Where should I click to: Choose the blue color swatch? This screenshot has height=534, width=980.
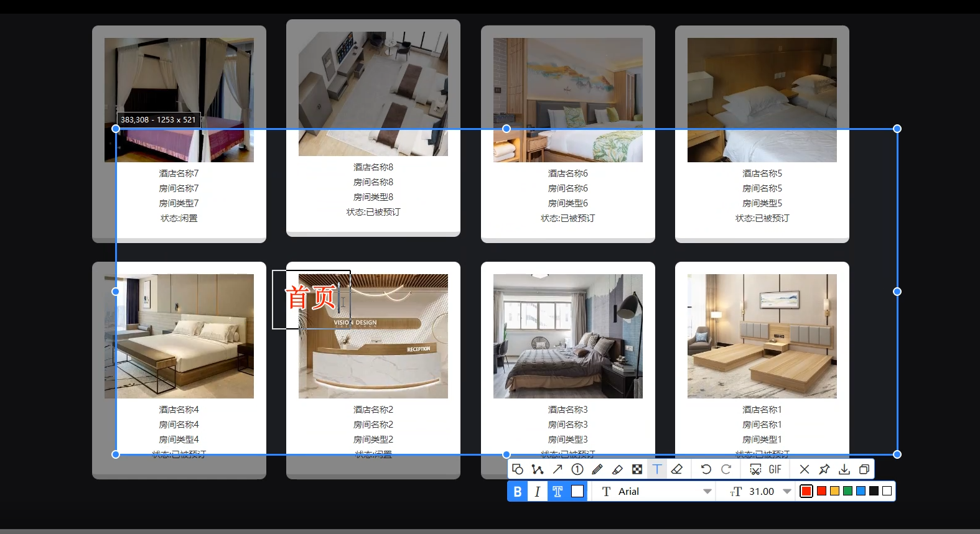pos(861,491)
